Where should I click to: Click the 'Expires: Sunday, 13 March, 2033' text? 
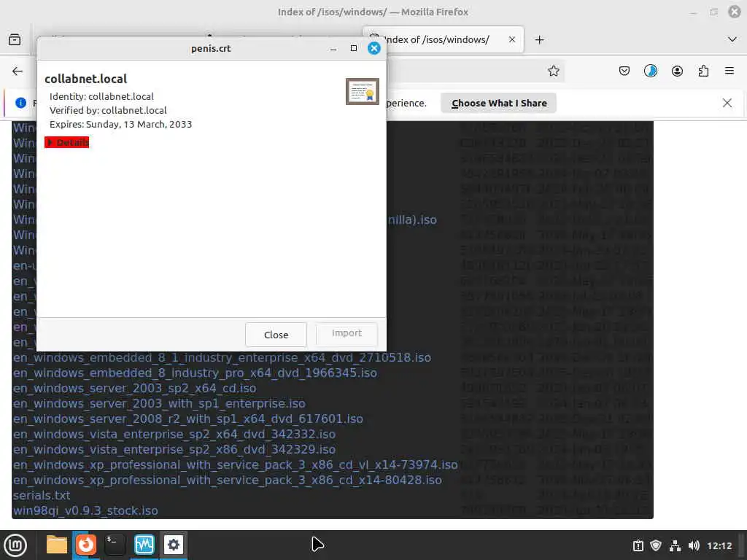click(x=120, y=124)
